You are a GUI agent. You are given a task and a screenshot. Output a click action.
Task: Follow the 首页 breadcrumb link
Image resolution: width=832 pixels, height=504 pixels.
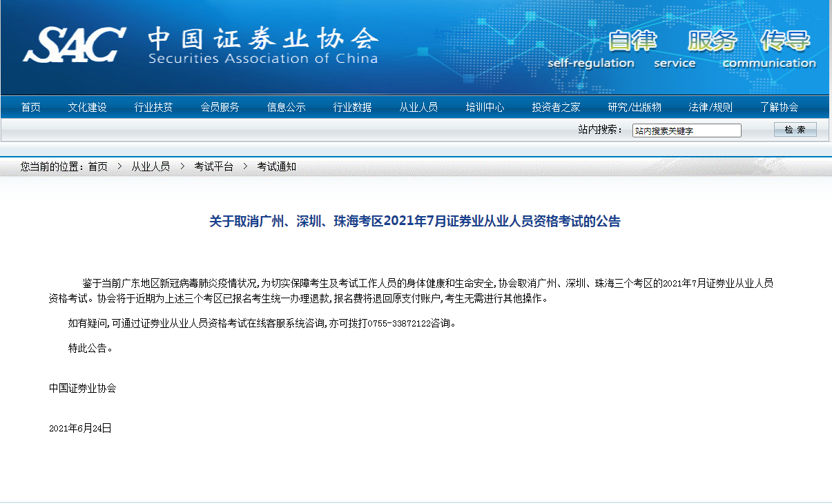coord(97,166)
